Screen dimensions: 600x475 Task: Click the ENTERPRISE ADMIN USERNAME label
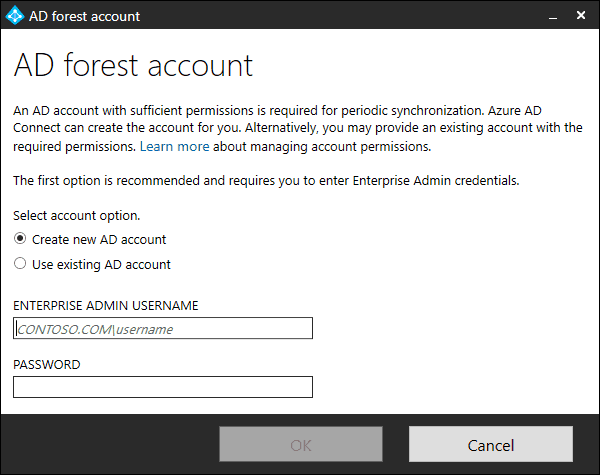click(x=106, y=305)
